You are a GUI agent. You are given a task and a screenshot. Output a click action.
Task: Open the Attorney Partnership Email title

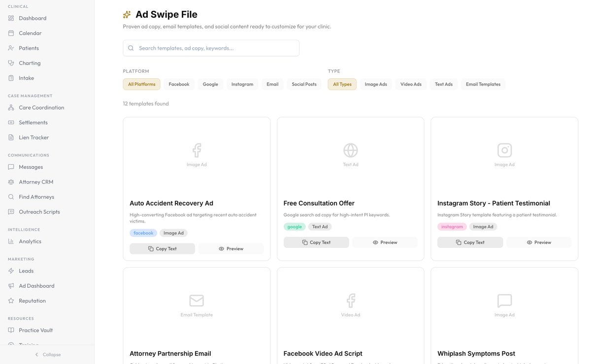tap(170, 353)
